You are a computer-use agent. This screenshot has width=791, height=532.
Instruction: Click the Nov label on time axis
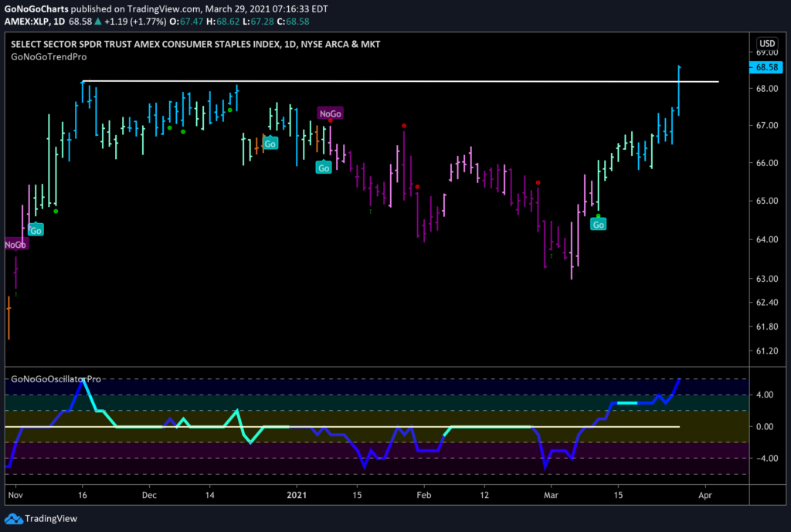pos(15,495)
